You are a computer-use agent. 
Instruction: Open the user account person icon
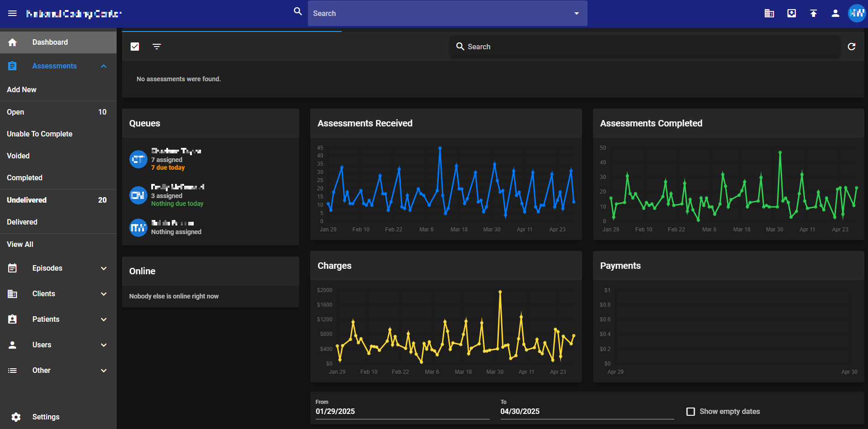(x=836, y=13)
